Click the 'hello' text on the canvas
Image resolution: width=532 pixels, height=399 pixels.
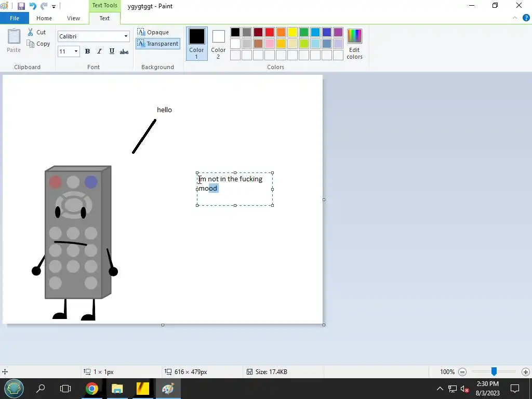coord(164,110)
